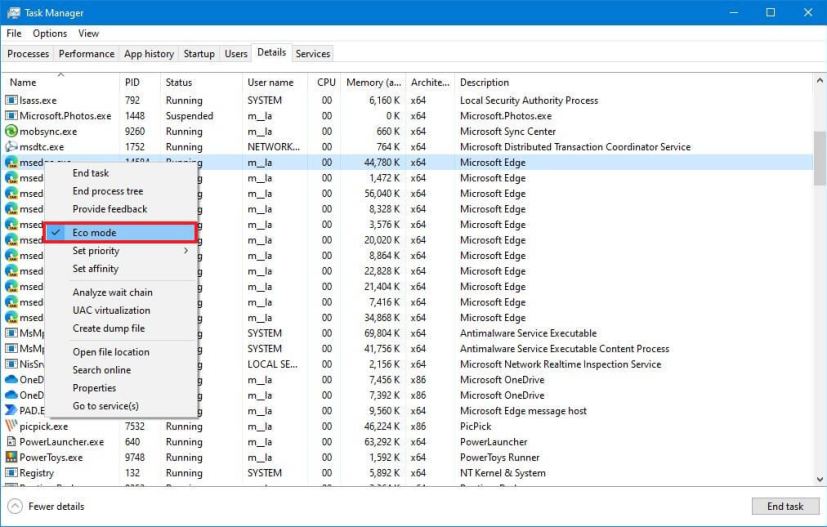This screenshot has height=527, width=827.
Task: Click the picpick.exe icon
Action: pos(11,426)
